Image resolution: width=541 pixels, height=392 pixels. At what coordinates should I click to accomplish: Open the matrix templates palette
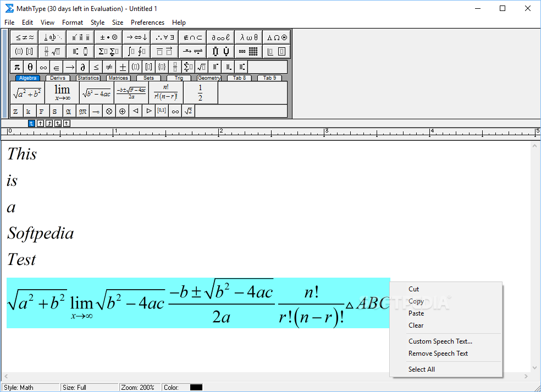[x=249, y=52]
